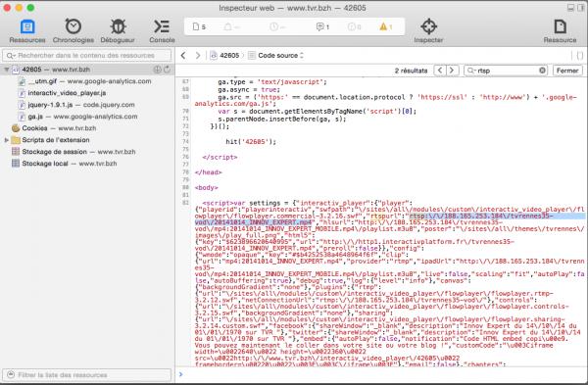The height and width of the screenshot is (385, 588).
Task: Click the hit('42605'); line
Action: (x=251, y=142)
